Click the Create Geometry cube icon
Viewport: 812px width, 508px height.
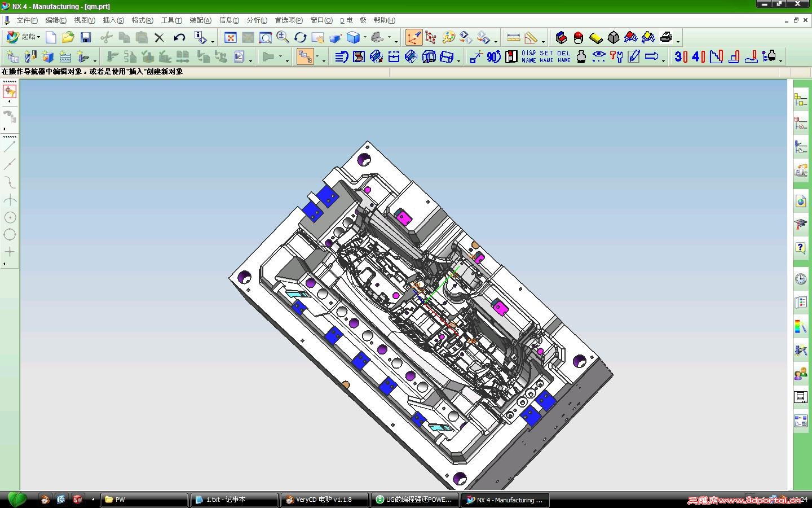point(48,56)
